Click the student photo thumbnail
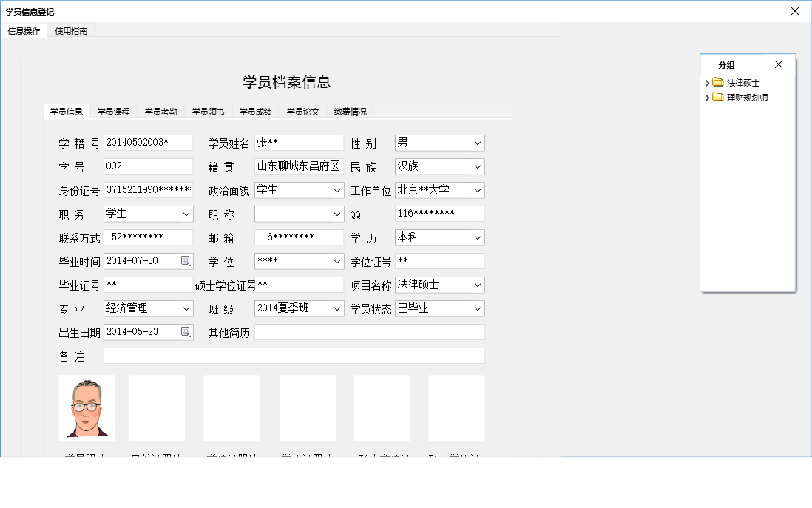 87,407
